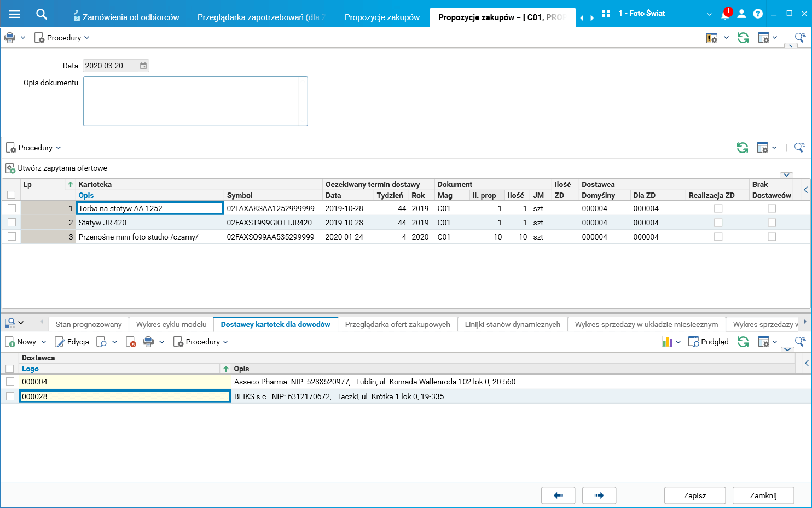Click into the Opis dokumentu text area

pos(190,101)
